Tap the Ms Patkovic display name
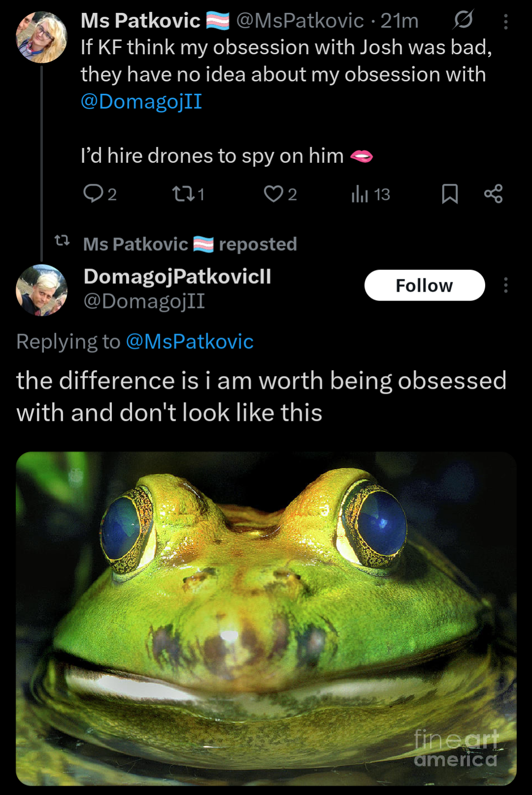 141,21
